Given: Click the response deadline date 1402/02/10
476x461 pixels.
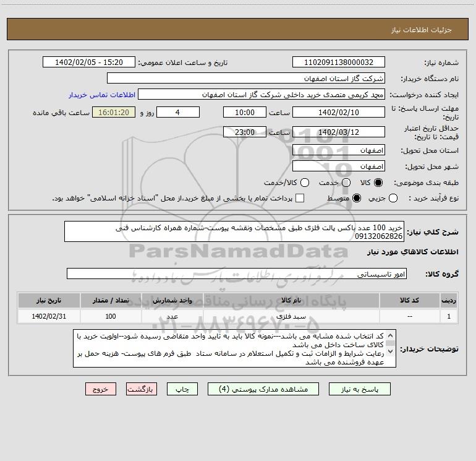Looking at the screenshot, I should (x=339, y=112).
